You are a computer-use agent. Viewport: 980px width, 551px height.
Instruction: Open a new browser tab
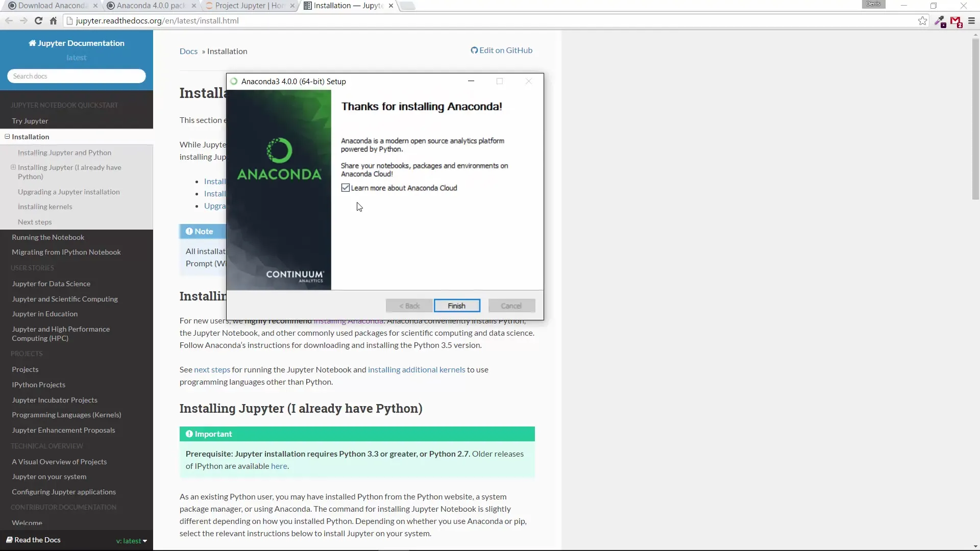pyautogui.click(x=407, y=6)
